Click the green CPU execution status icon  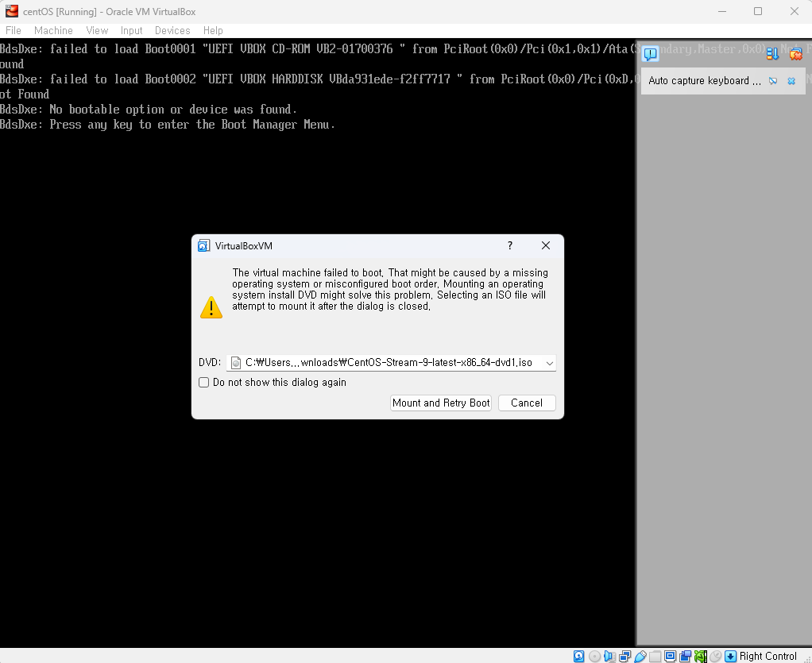point(700,657)
